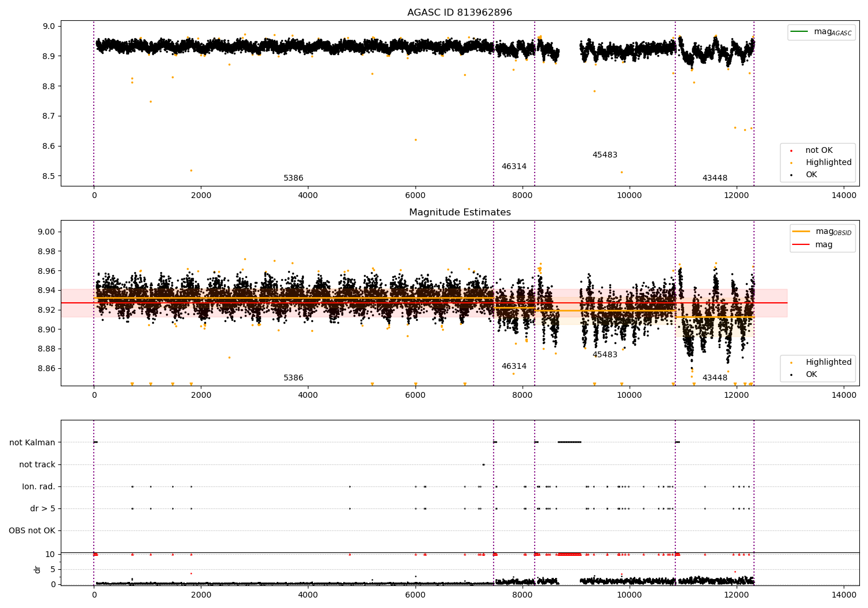
Task: Click the 8.92 y-tick in middle panel
Action: click(x=46, y=310)
